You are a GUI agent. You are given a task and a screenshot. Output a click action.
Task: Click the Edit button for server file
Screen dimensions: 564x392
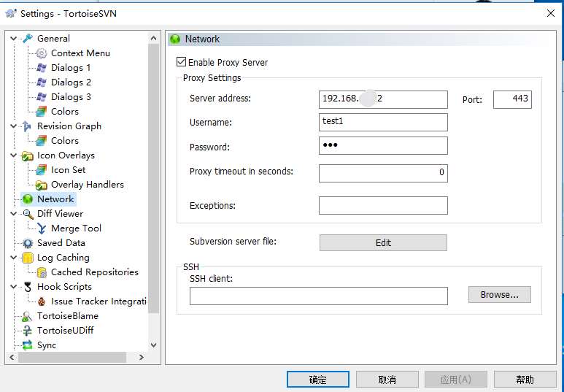383,242
